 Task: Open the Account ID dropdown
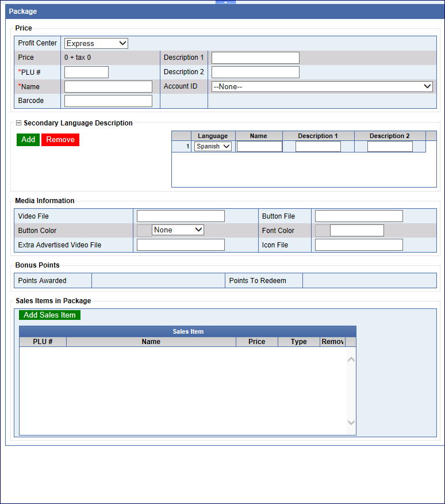[x=322, y=86]
